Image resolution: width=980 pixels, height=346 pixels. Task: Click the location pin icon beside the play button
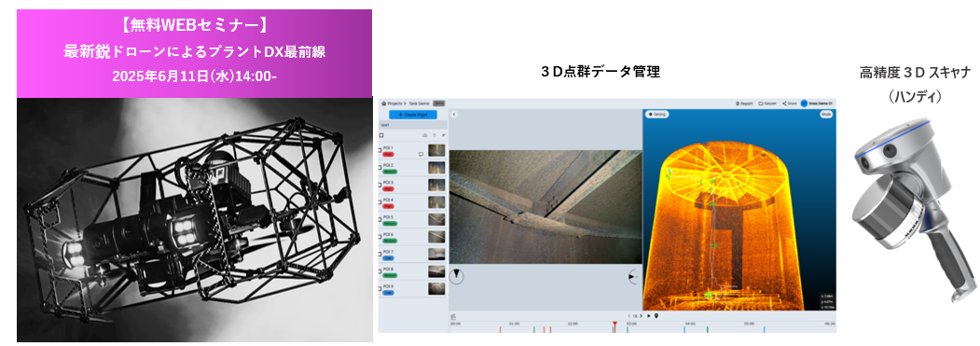click(656, 316)
